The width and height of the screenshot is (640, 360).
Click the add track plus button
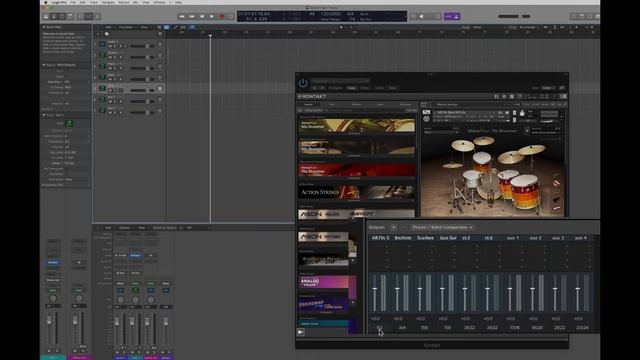(98, 34)
